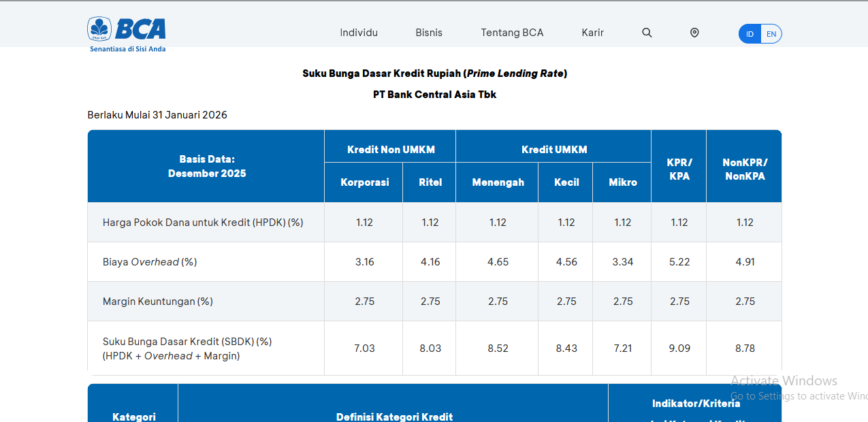
Task: Click the Kategori header in lower table
Action: (132, 417)
